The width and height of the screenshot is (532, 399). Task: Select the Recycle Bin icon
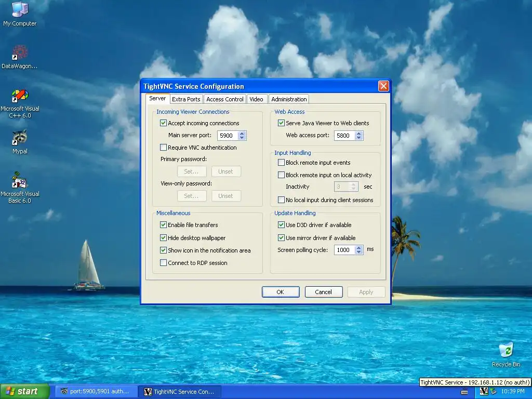coord(506,354)
